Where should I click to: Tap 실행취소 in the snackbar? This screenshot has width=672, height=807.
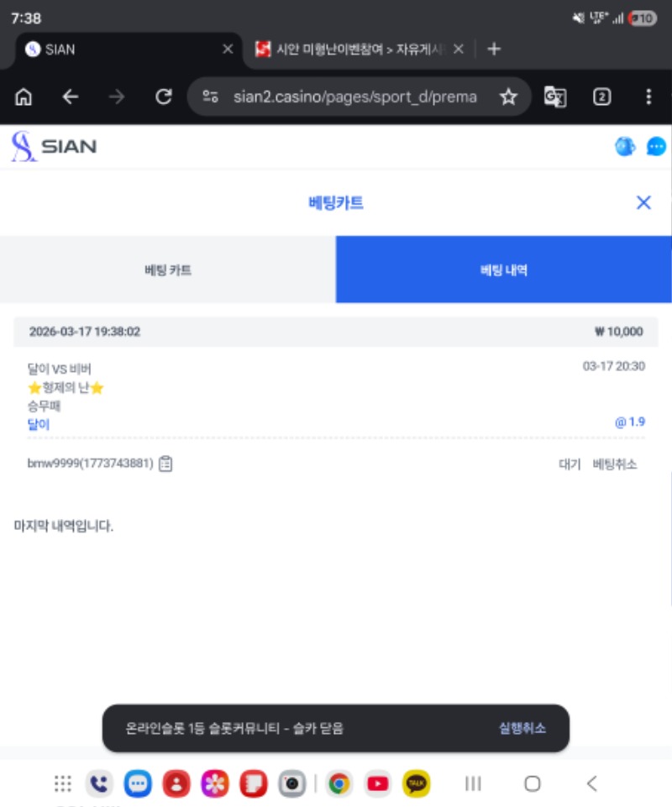522,728
